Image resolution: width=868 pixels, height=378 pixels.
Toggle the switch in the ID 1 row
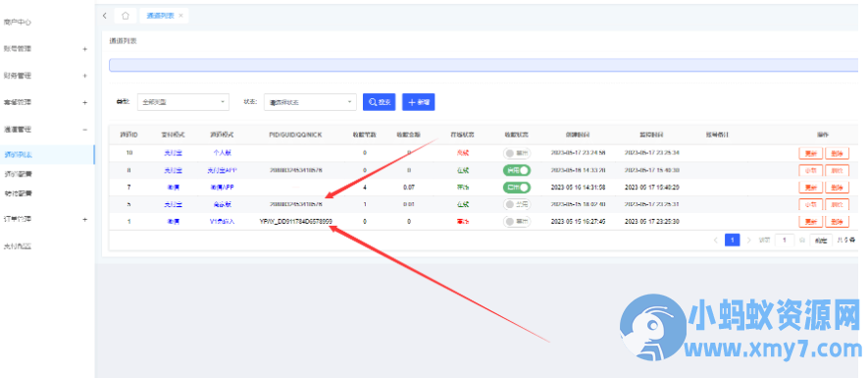[517, 221]
